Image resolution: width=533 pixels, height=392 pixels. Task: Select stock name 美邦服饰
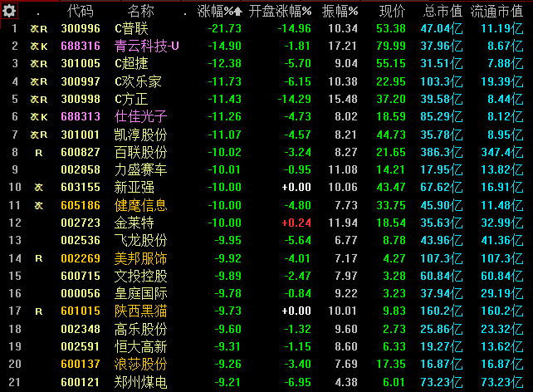(x=141, y=258)
